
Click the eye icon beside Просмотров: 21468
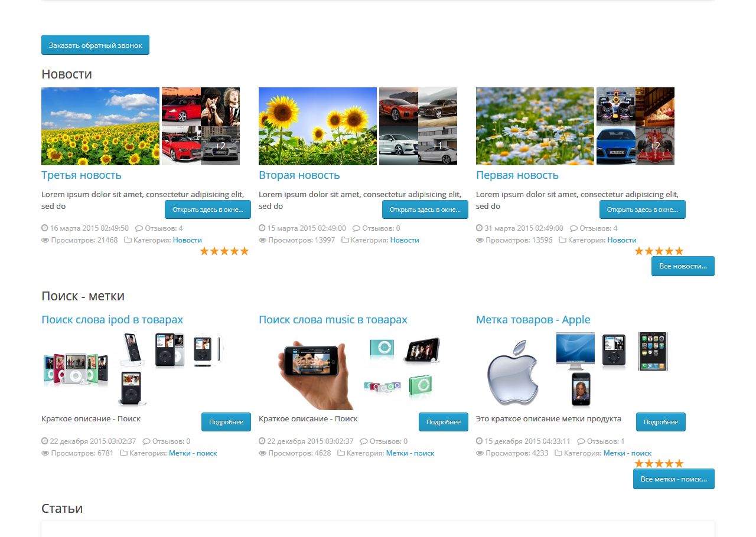45,240
